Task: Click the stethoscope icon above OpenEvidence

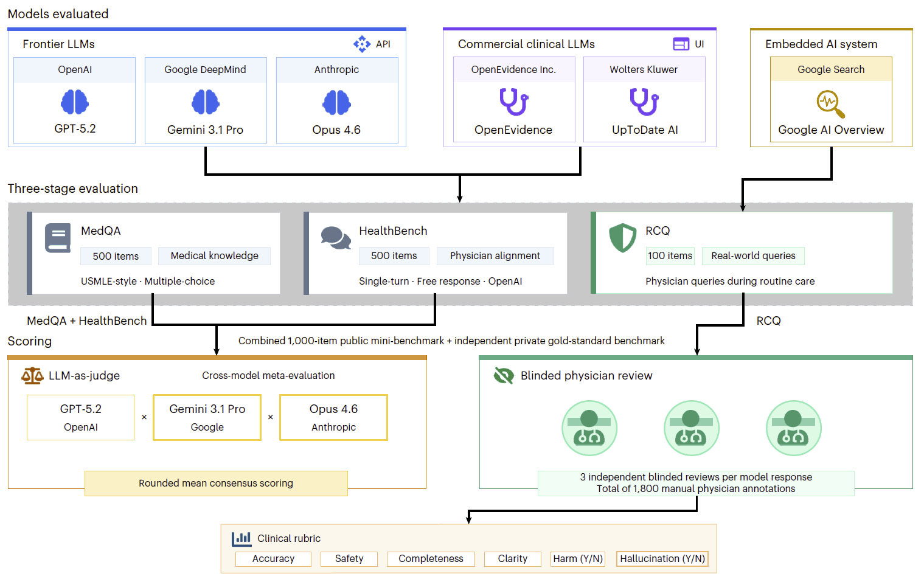Action: click(514, 102)
